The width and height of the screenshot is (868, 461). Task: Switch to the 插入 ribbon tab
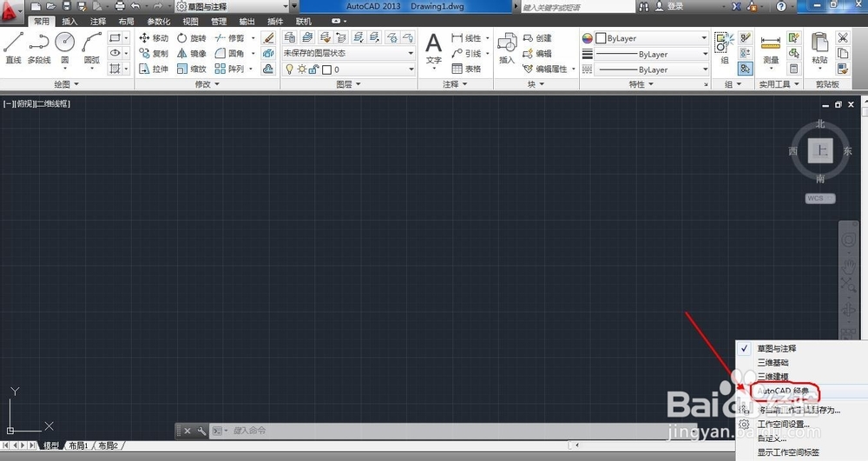coord(69,22)
